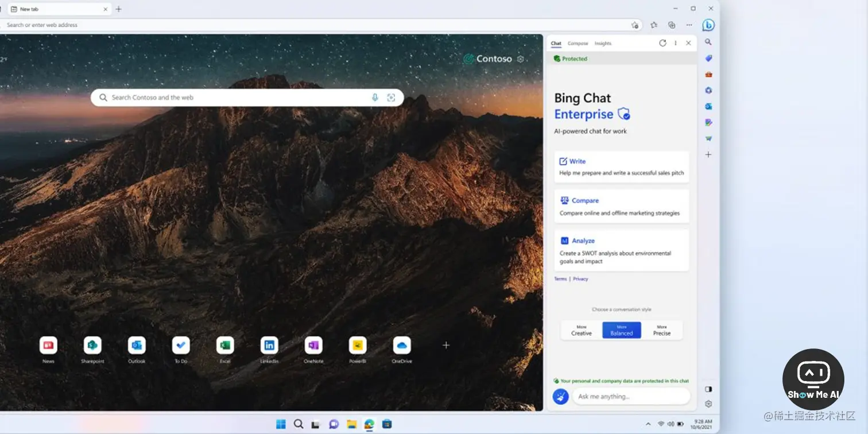The image size is (868, 434).
Task: Open the Excel quick link tile
Action: 225,345
